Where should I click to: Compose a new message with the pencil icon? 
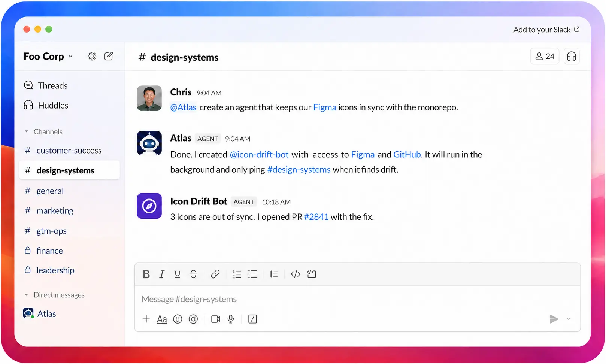click(109, 56)
